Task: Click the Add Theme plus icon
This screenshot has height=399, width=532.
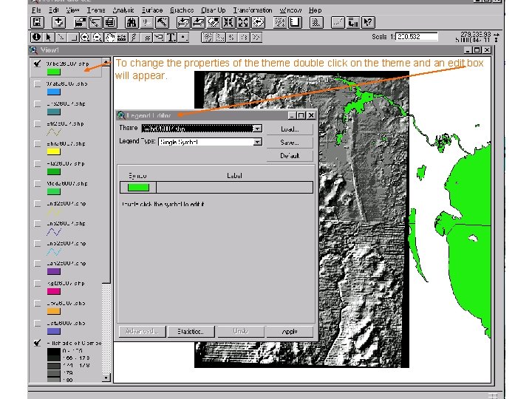Action: (58, 23)
